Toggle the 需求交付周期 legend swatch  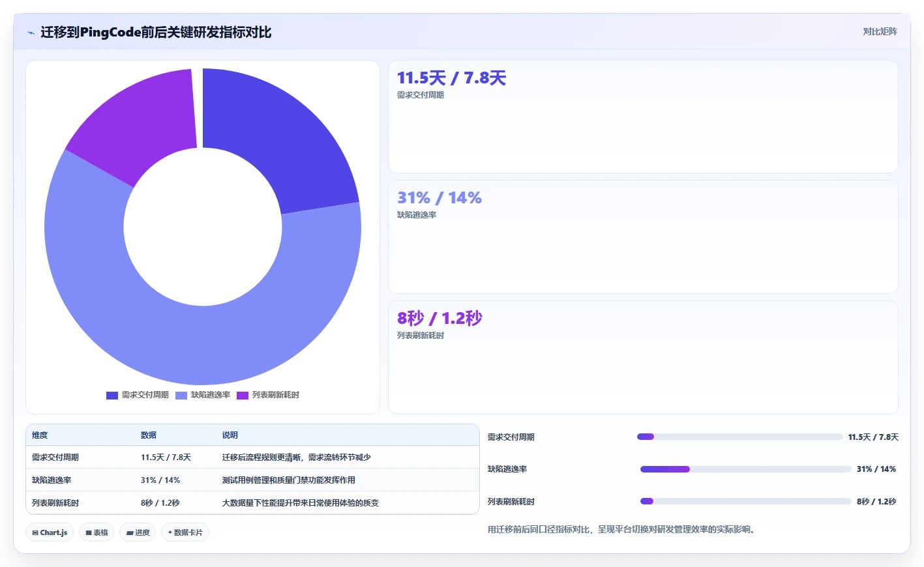tap(112, 395)
